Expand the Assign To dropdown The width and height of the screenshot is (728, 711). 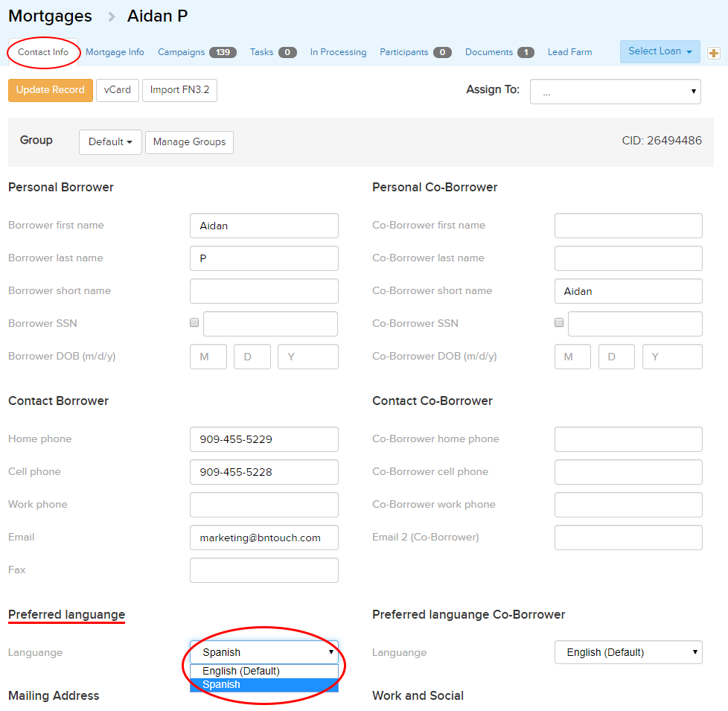click(x=615, y=92)
